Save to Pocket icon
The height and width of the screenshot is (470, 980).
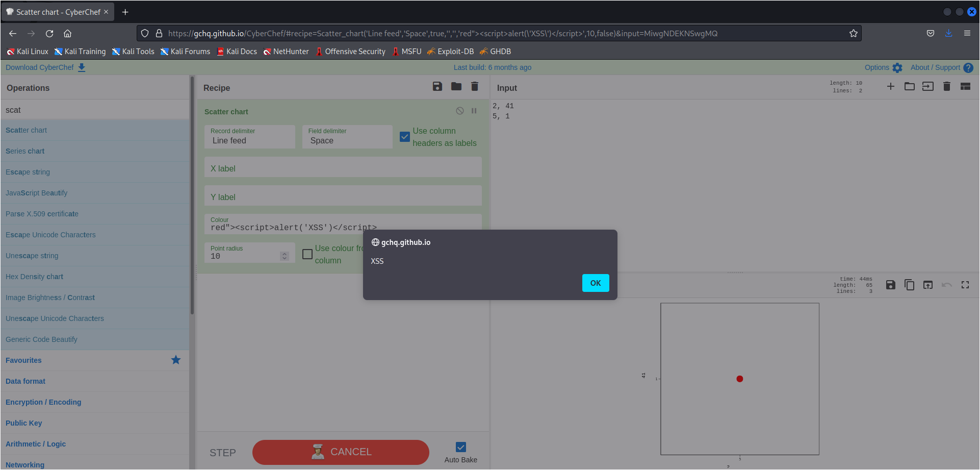[931, 33]
